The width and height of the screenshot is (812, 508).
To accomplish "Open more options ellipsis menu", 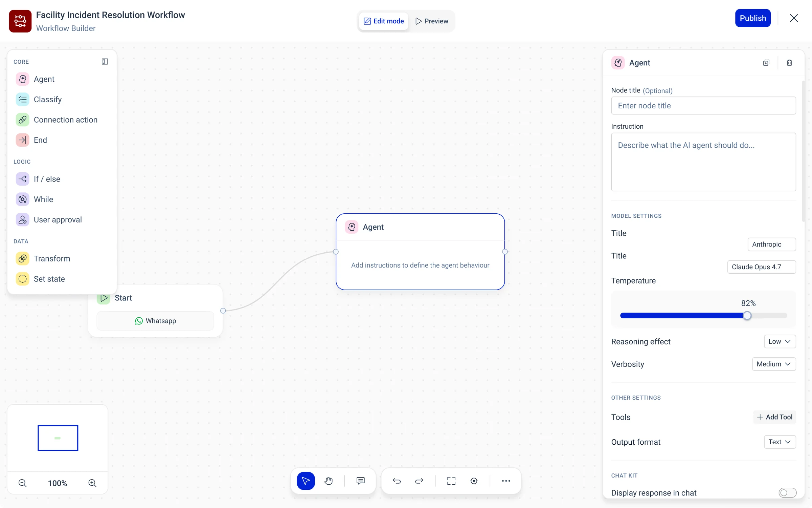I will click(x=506, y=481).
